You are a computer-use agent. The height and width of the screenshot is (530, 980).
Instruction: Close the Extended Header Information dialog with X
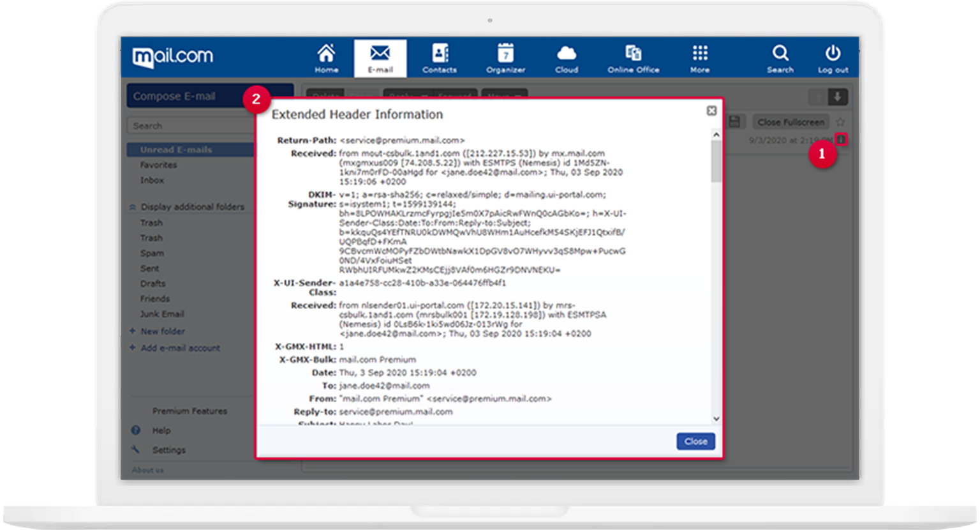pos(711,111)
